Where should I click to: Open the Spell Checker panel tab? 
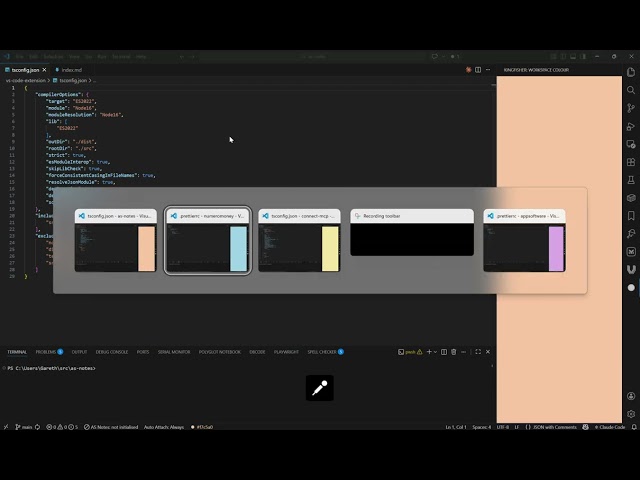point(325,352)
